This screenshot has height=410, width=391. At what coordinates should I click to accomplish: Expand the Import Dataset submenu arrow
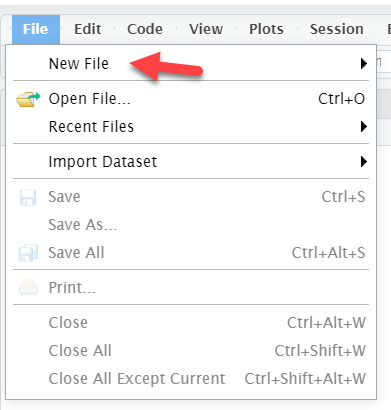[364, 161]
